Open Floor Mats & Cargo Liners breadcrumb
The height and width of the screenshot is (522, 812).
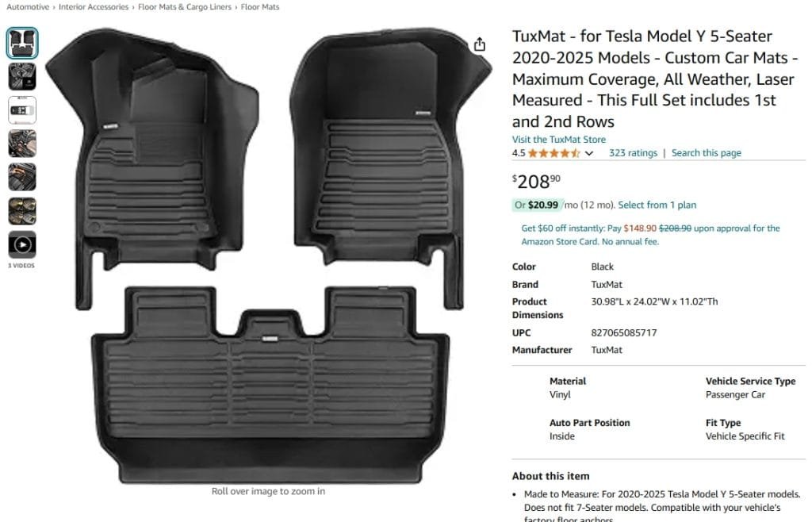185,6
